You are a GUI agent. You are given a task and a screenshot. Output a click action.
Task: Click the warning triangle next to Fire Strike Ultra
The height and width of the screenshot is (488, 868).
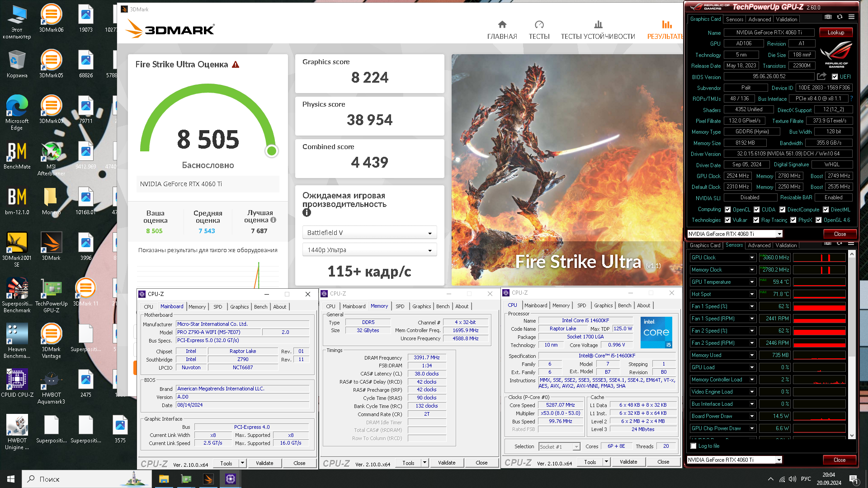[236, 65]
